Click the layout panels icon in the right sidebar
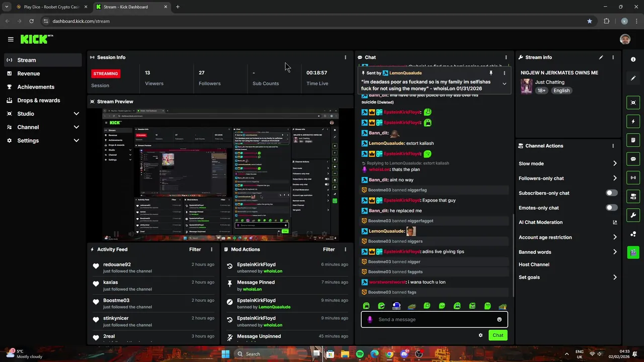Screen dimensions: 644x362 tap(633, 196)
